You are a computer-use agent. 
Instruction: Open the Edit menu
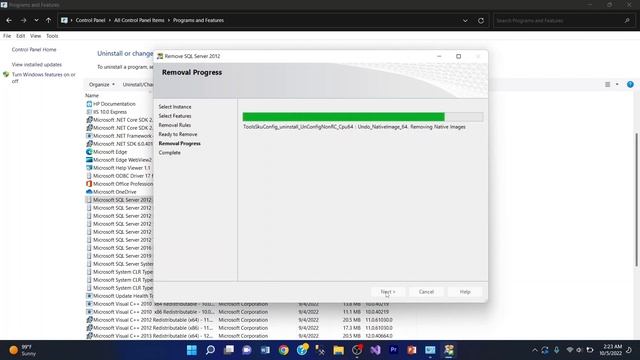tap(20, 36)
